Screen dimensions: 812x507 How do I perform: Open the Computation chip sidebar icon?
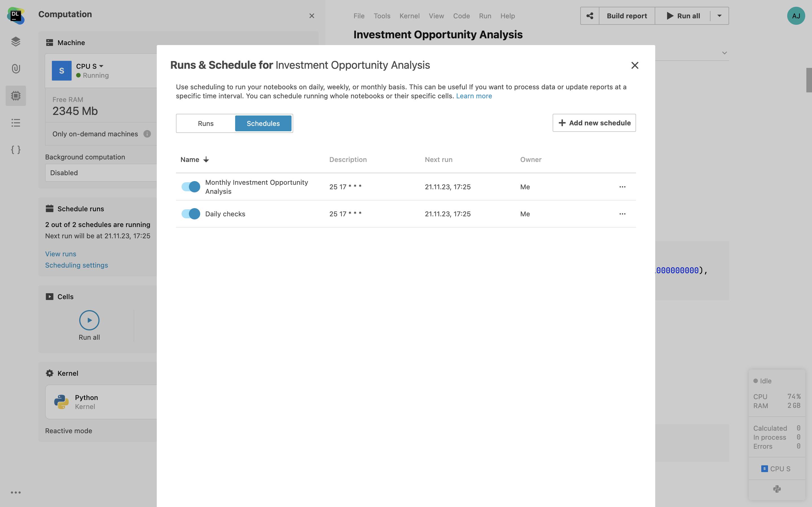point(16,96)
